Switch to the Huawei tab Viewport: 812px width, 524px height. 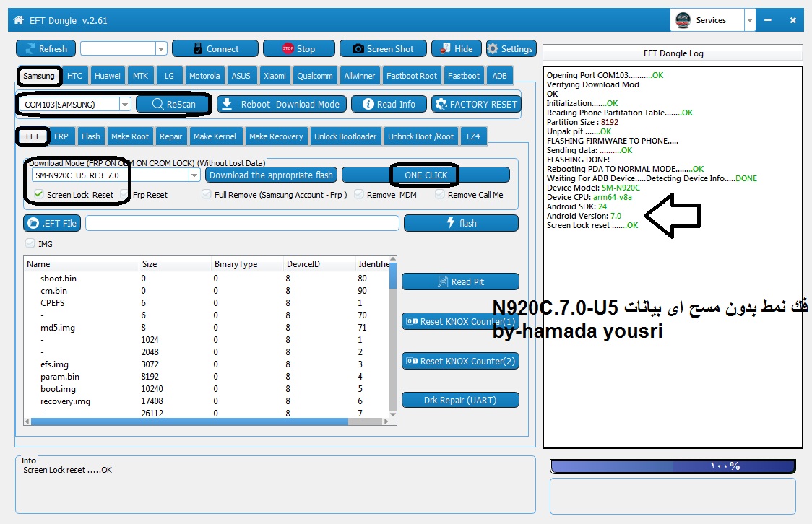click(x=107, y=76)
